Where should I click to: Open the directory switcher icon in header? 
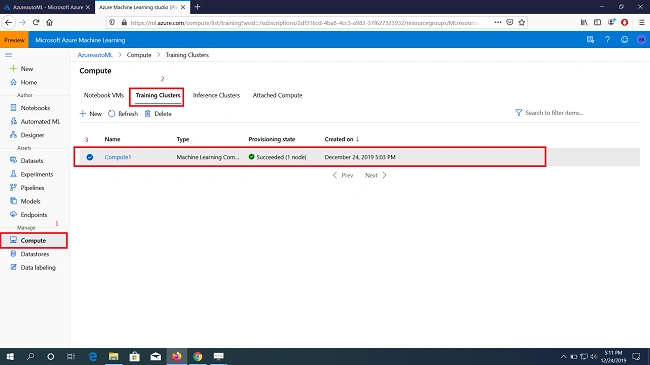click(x=590, y=40)
